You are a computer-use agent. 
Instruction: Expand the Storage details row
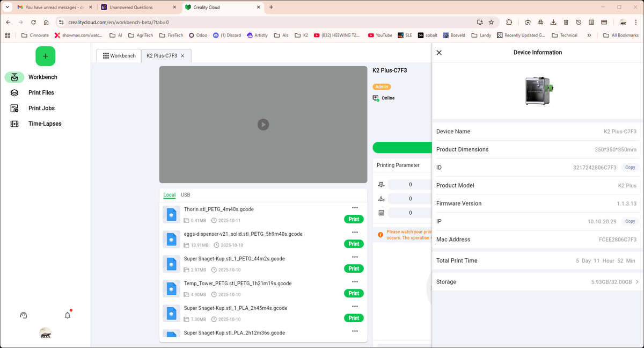coord(637,282)
